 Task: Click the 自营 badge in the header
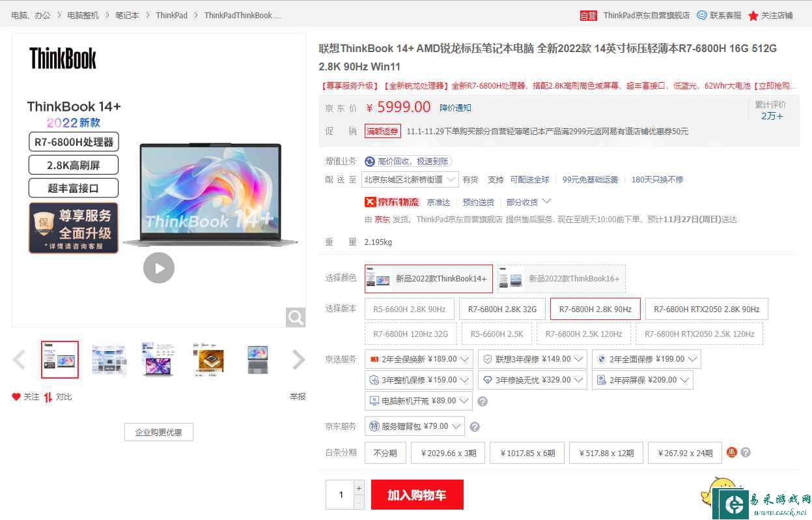[x=589, y=15]
